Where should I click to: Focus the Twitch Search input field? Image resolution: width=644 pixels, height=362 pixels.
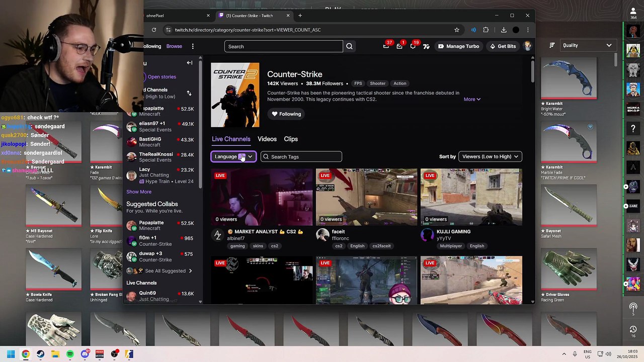[x=284, y=46]
